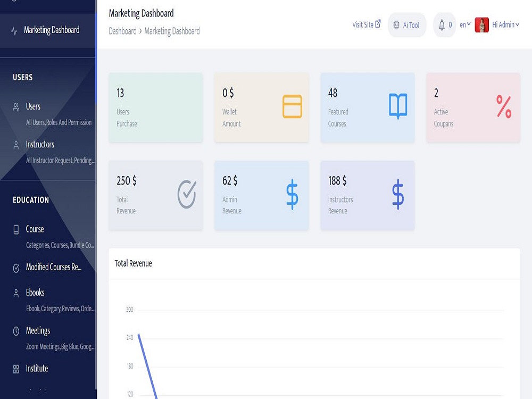Click the Users people icon
532x399 pixels.
[16, 107]
